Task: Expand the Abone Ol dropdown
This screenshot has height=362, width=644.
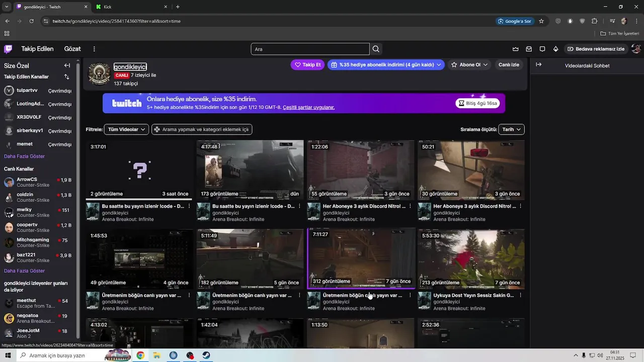Action: (x=469, y=65)
